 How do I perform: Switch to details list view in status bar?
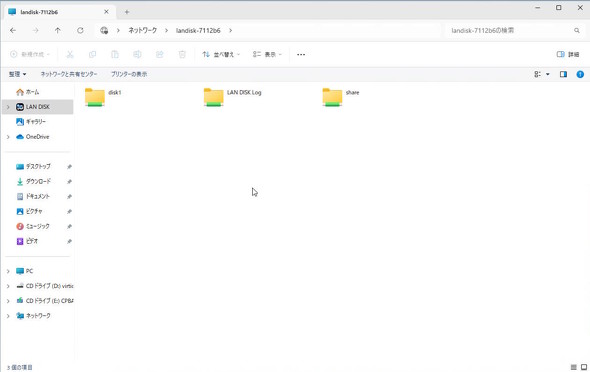click(x=573, y=367)
